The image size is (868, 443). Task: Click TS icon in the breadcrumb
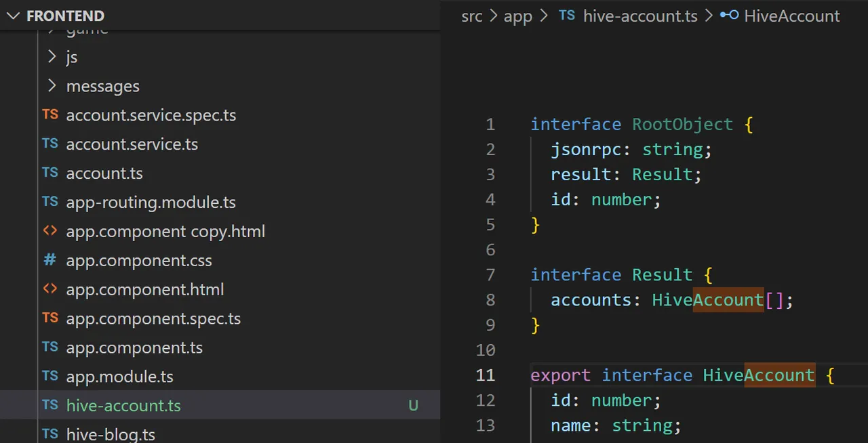[x=568, y=16]
